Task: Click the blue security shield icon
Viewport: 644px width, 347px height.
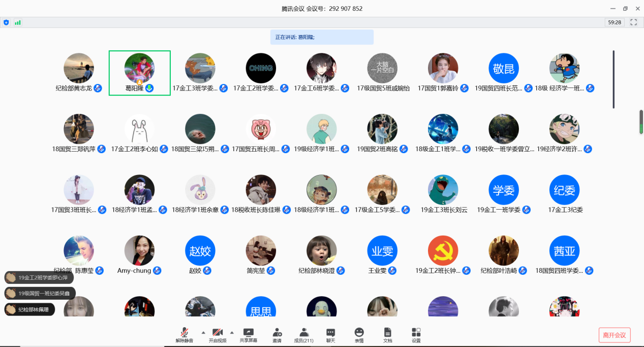Action: tap(6, 22)
